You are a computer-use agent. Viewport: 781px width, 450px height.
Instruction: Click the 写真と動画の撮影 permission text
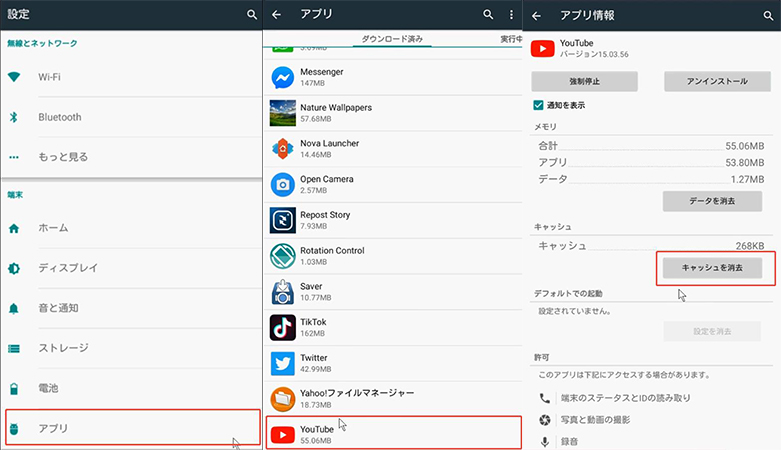click(595, 420)
